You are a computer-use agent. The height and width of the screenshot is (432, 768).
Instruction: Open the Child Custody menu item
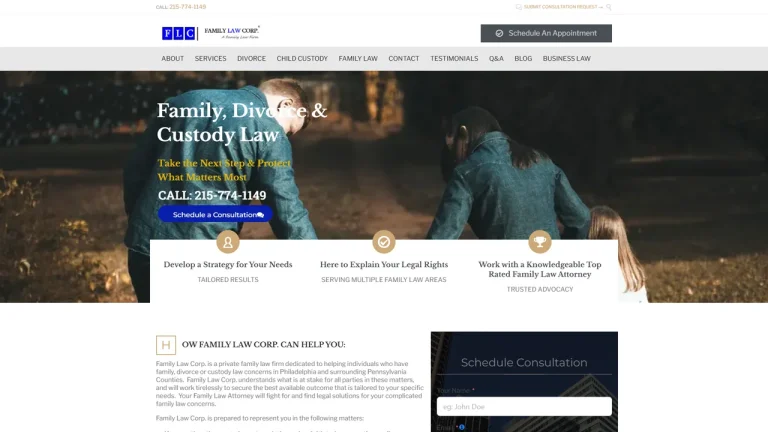302,58
